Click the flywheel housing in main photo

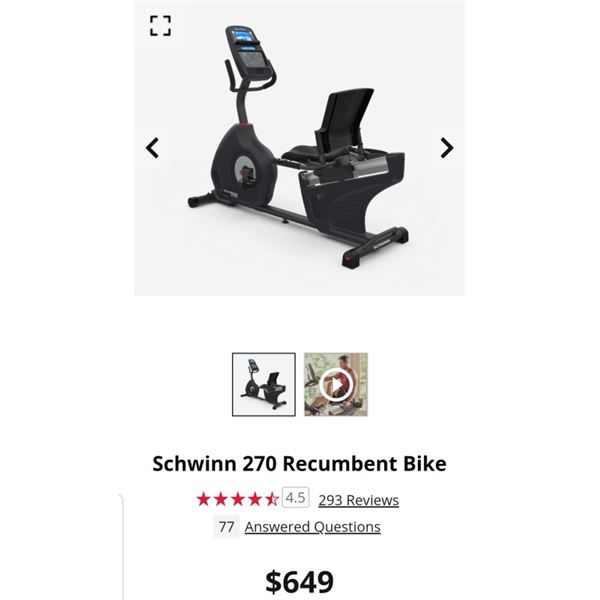click(x=245, y=165)
